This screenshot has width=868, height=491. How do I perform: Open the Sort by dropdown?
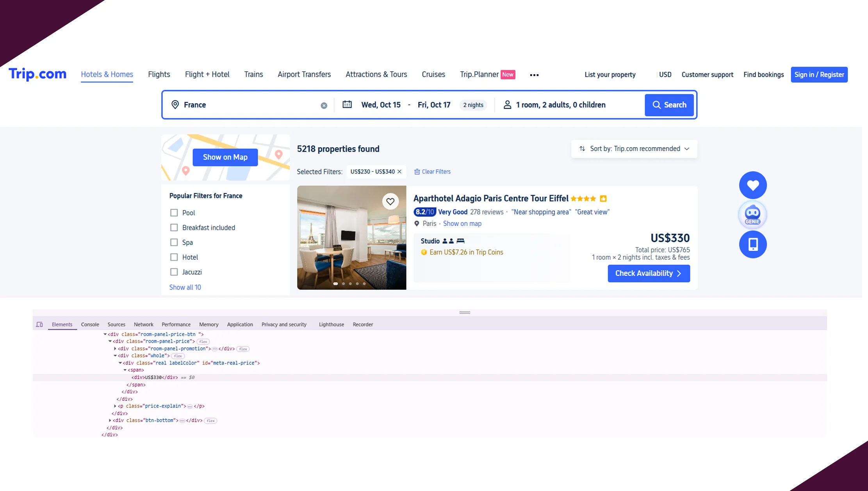coord(634,149)
